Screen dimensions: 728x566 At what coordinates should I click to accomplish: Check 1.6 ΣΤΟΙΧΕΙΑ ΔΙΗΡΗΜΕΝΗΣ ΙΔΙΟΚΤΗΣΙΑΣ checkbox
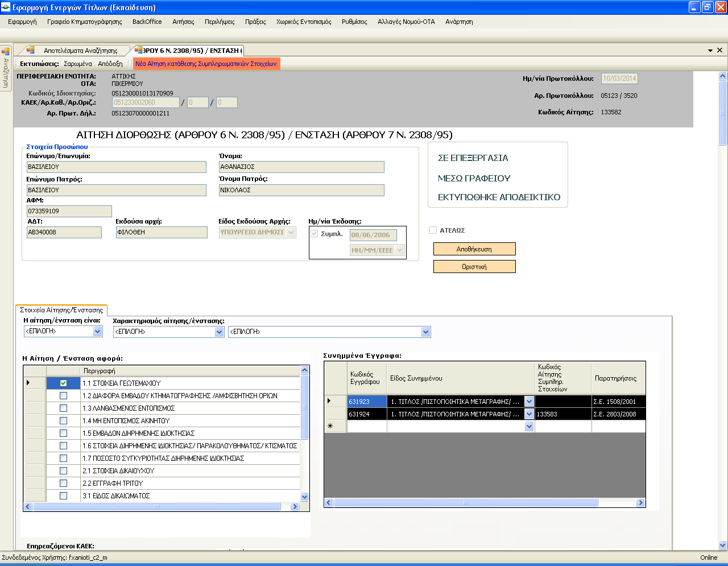coord(63,446)
